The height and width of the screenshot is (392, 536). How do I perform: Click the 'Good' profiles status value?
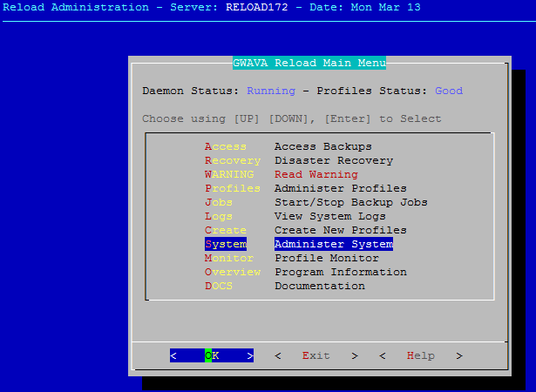pyautogui.click(x=449, y=91)
